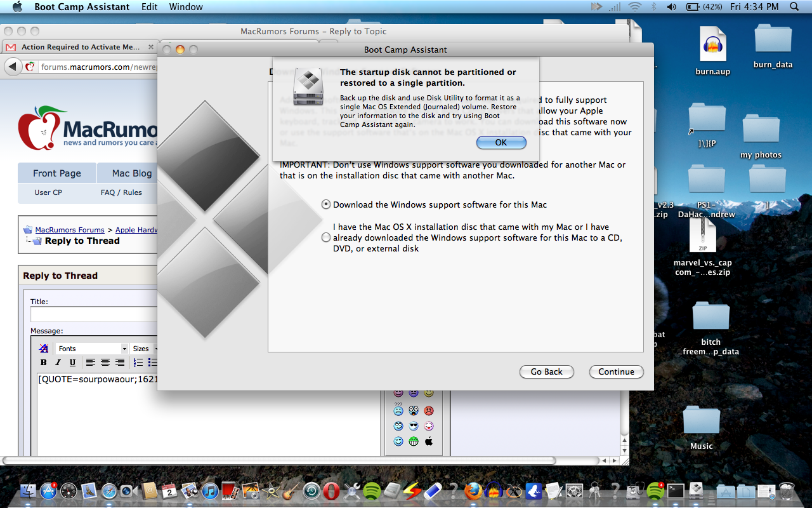The width and height of the screenshot is (812, 508).
Task: Open Terminal from the Dock
Action: [676, 491]
